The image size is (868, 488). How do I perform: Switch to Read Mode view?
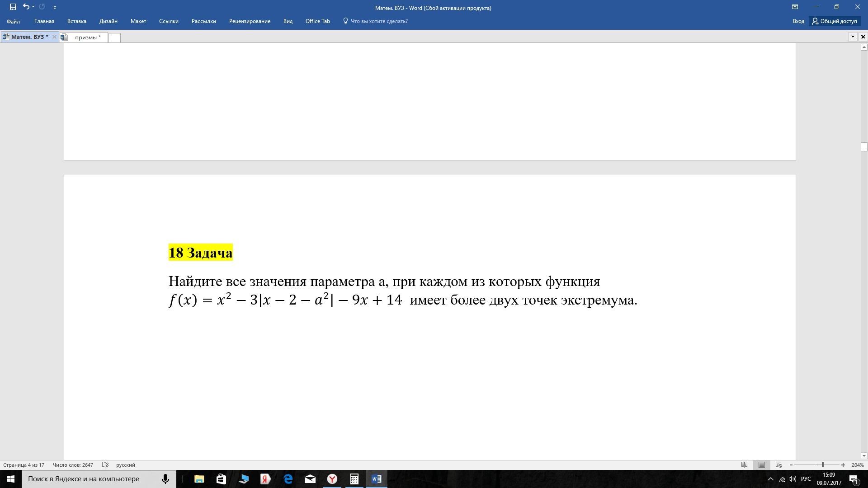(x=745, y=465)
